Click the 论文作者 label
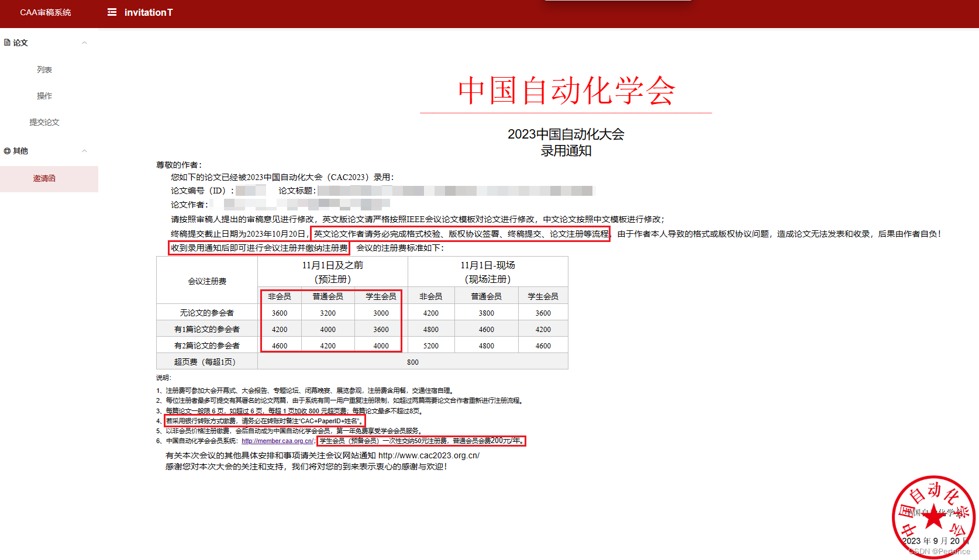This screenshot has height=560, width=979. pyautogui.click(x=189, y=205)
